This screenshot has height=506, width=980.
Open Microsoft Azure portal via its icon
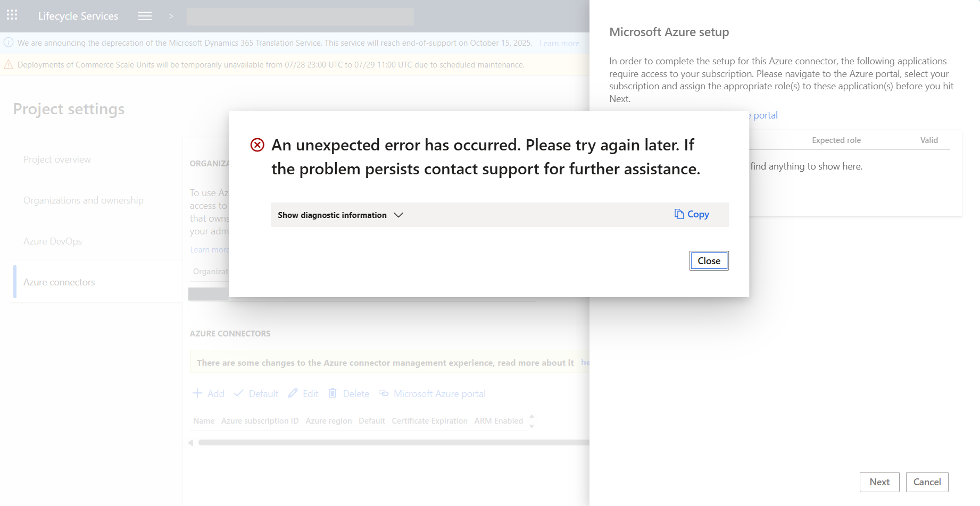384,393
